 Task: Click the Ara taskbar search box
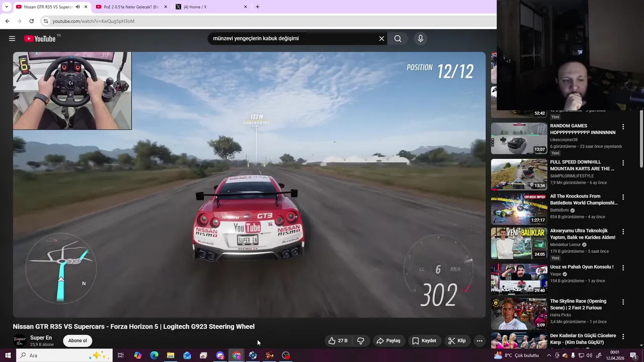tap(64, 355)
